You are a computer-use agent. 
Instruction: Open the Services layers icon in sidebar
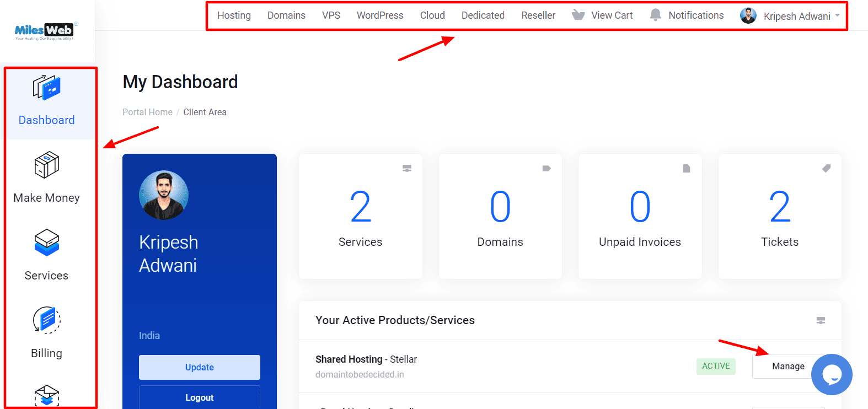pos(46,243)
